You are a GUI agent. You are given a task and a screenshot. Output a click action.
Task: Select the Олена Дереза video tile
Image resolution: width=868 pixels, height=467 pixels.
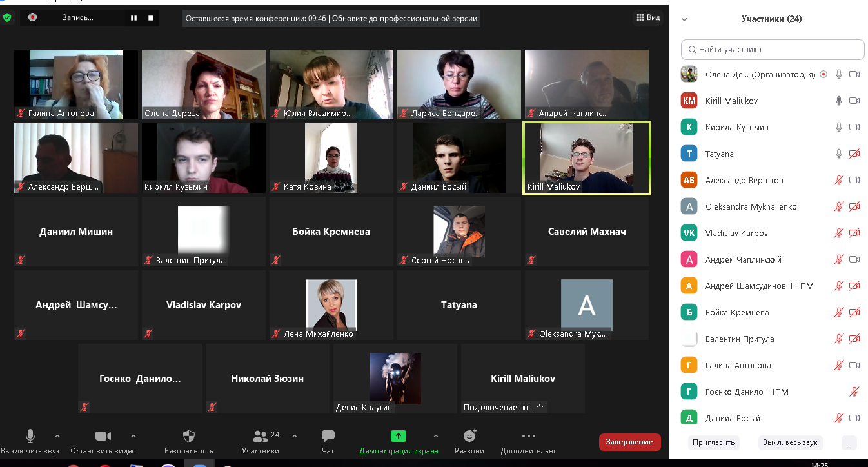tap(204, 84)
